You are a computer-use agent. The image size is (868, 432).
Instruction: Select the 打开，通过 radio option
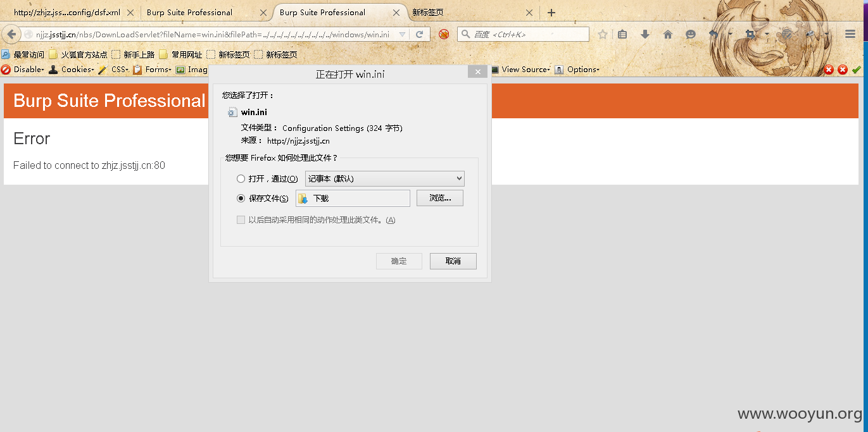241,179
